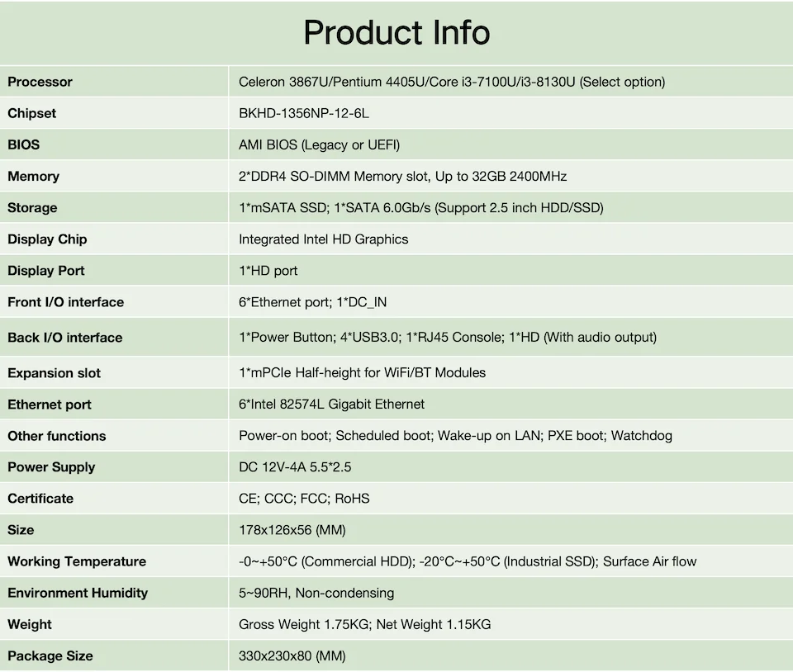The image size is (793, 672).
Task: Select the Processor row label
Action: tap(40, 82)
